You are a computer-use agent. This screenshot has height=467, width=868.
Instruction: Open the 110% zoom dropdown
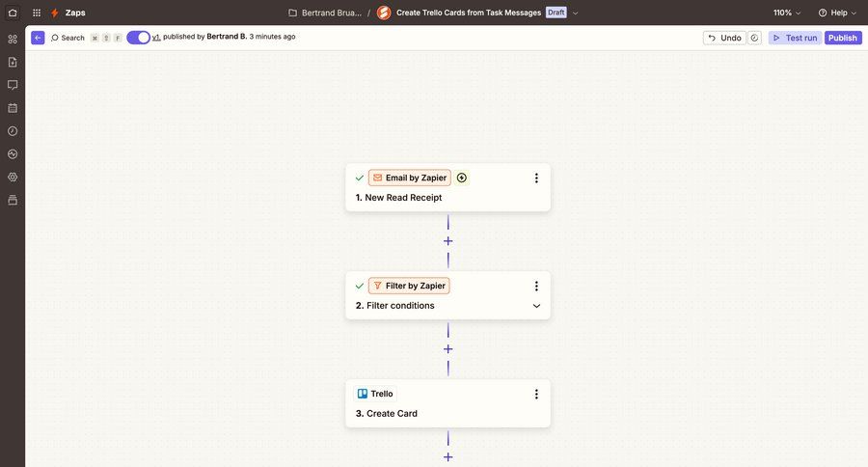pos(787,13)
